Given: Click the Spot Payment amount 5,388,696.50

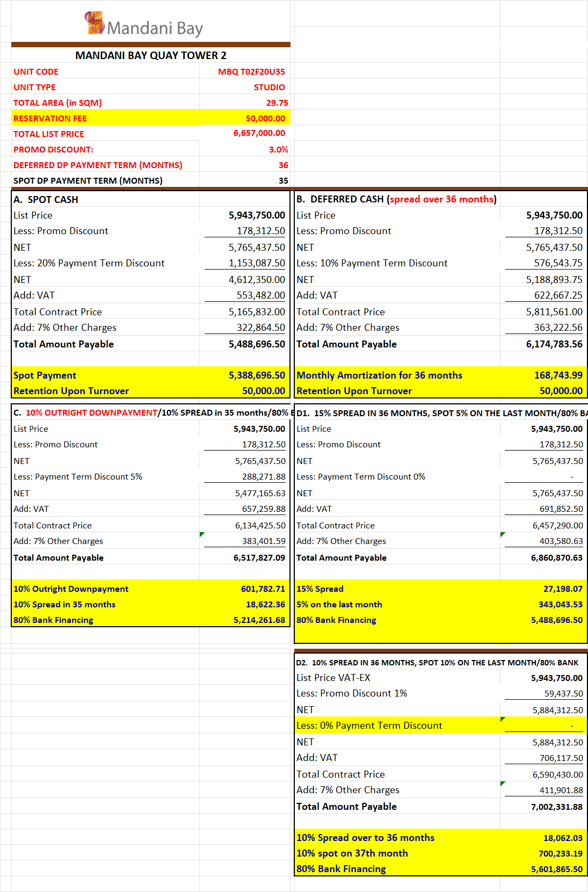Looking at the screenshot, I should [257, 375].
